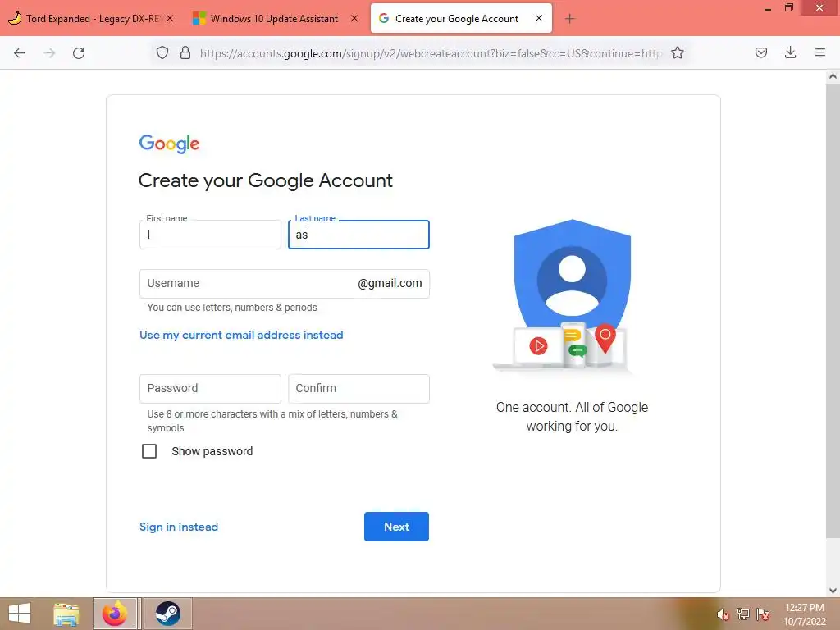The height and width of the screenshot is (630, 840).
Task: Open tracking protection shield icon
Action: coord(162,53)
